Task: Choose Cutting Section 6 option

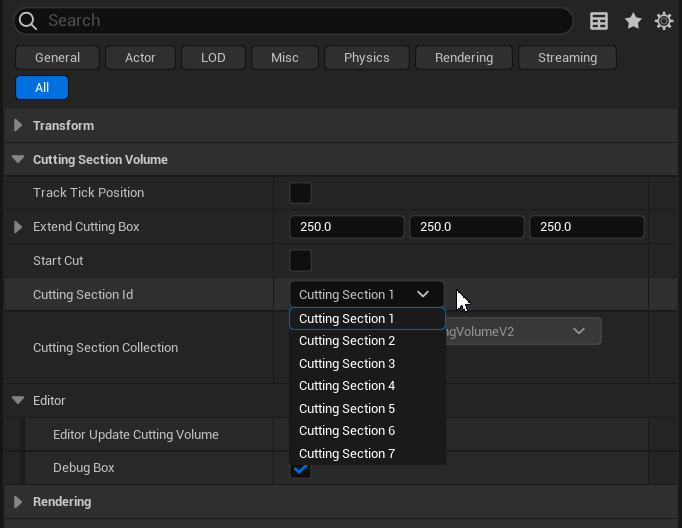Action: (347, 431)
